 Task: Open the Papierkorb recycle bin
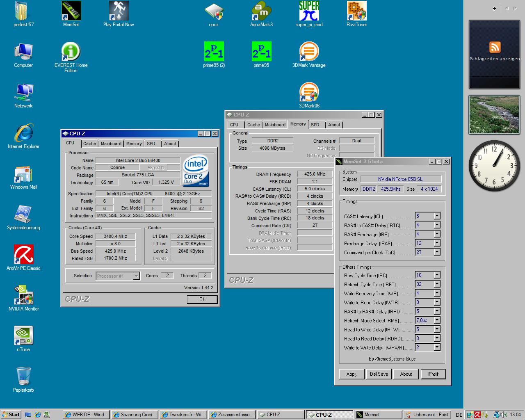tap(23, 377)
